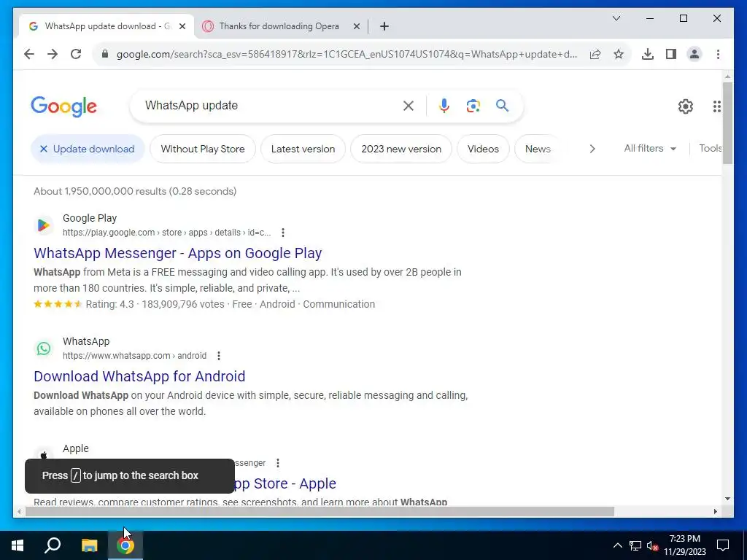
Task: Click the Google Play favicon
Action: (43, 225)
